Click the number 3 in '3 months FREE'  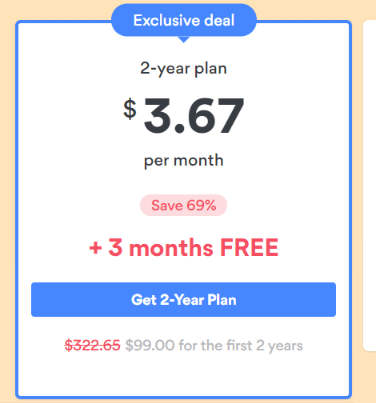click(x=115, y=248)
